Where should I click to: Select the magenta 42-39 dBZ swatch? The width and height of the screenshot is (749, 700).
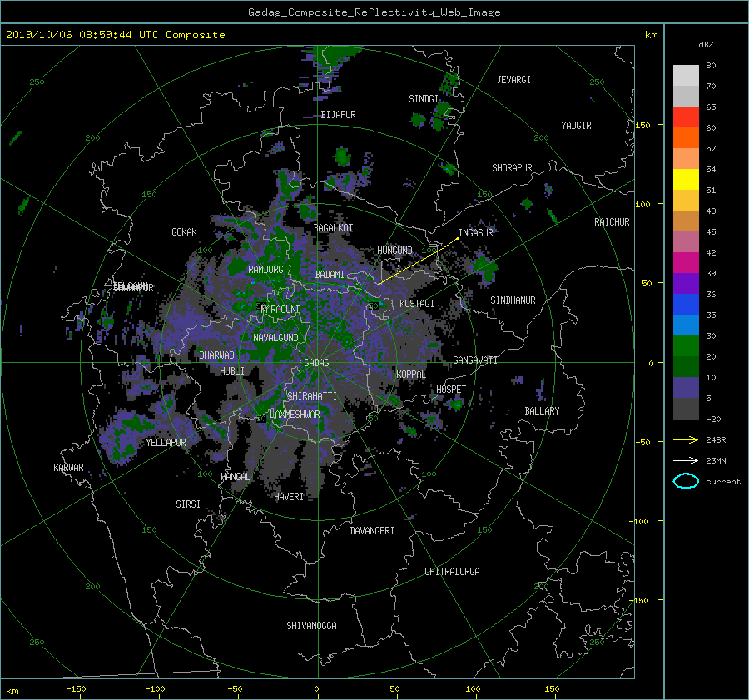(x=686, y=263)
